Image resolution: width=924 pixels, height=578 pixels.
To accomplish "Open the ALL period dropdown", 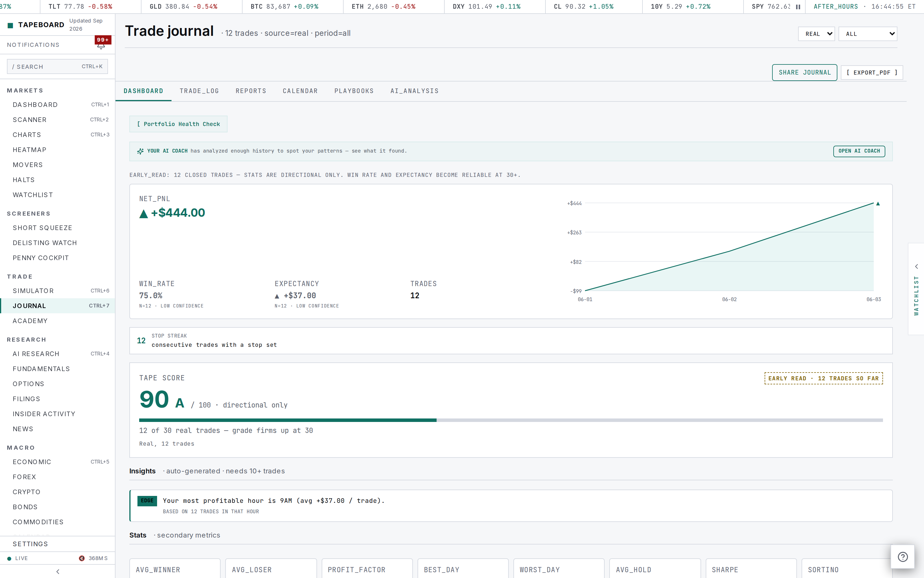I will tap(867, 34).
